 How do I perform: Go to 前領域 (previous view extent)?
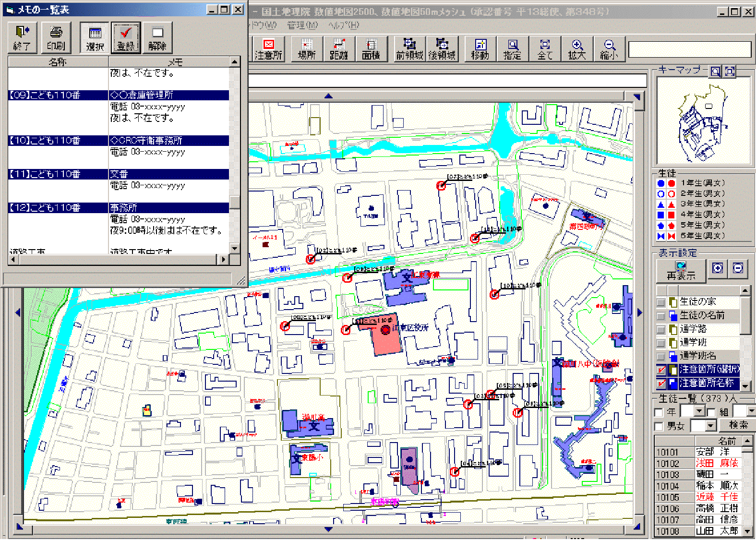click(x=409, y=49)
